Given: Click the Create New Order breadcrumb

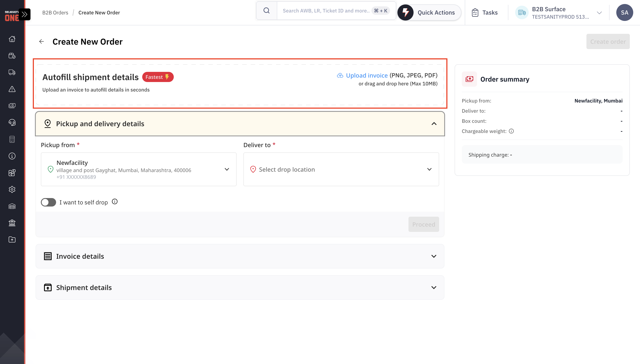Looking at the screenshot, I should pyautogui.click(x=99, y=12).
